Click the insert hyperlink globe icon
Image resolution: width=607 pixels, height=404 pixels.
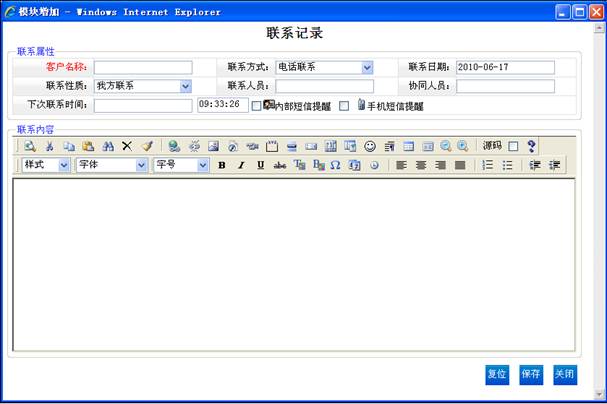click(174, 146)
